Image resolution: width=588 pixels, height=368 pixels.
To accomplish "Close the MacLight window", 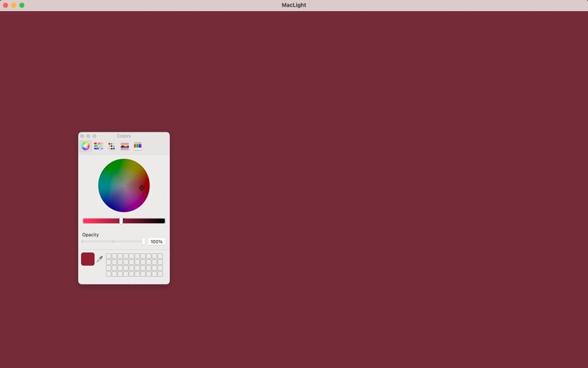I will [6, 5].
